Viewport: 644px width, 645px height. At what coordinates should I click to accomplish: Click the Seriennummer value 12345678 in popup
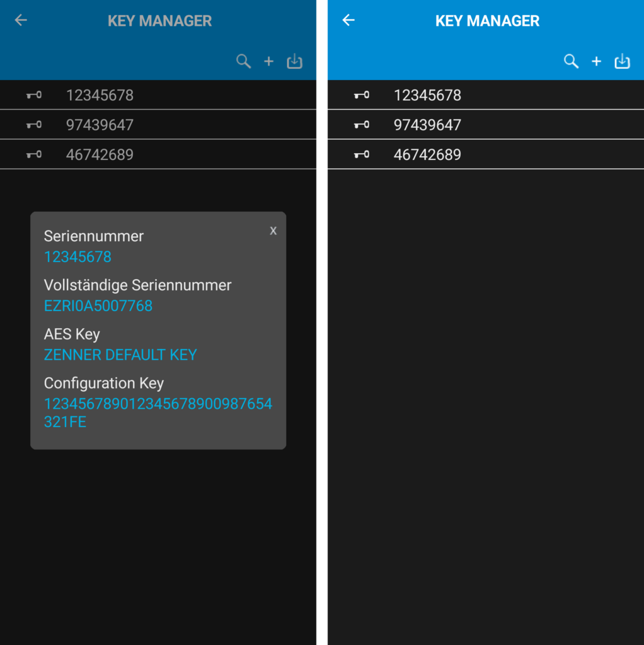78,257
